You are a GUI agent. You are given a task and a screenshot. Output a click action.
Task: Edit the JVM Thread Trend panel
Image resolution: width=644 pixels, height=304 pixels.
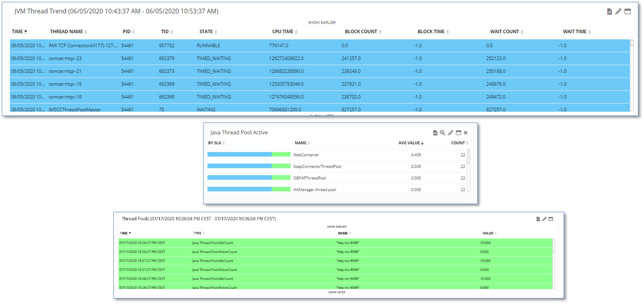(x=618, y=11)
